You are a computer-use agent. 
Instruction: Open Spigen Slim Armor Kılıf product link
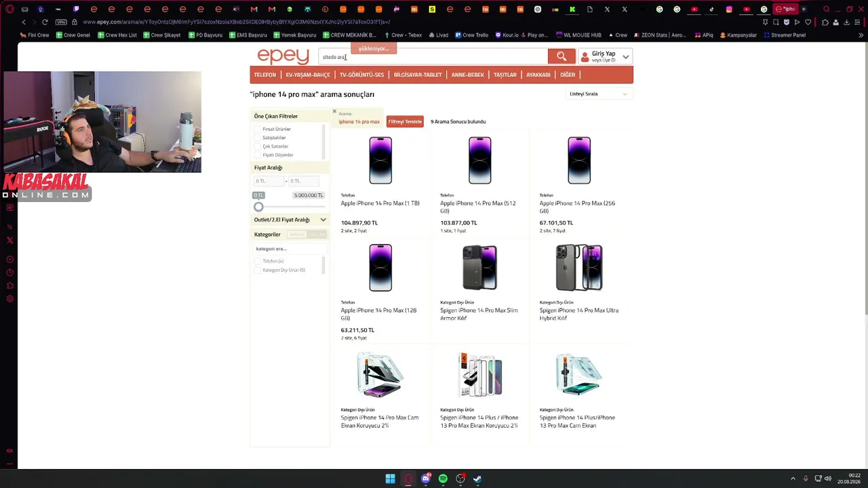click(479, 314)
